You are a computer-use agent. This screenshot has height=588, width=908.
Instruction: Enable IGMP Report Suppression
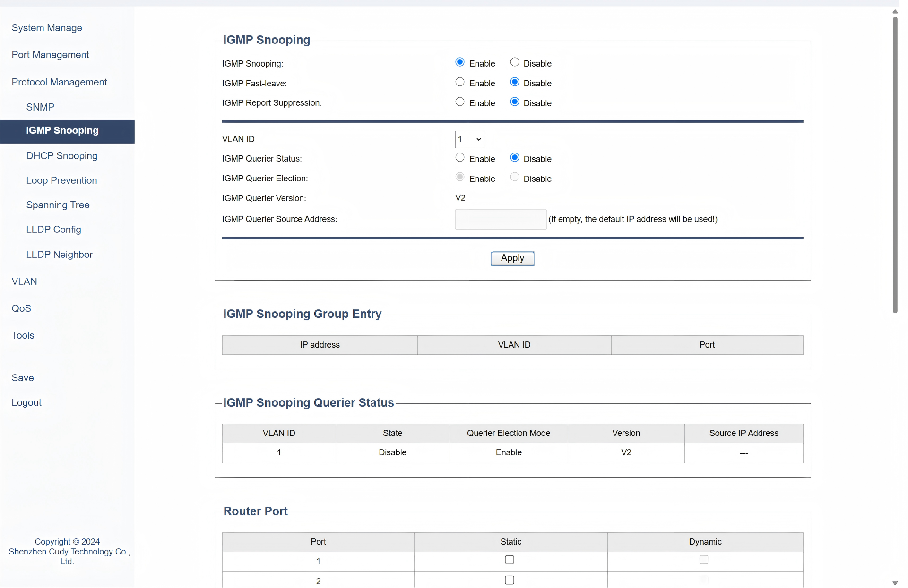(x=459, y=102)
